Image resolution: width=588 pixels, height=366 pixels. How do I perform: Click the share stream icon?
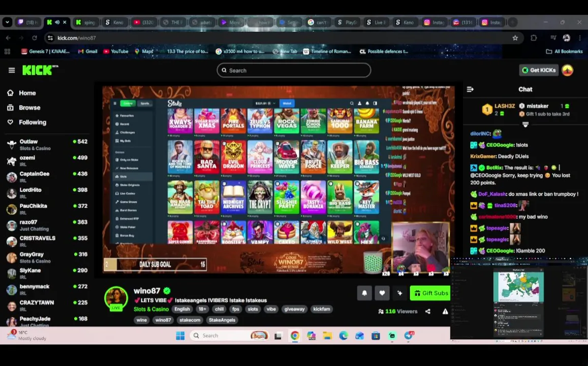tap(428, 311)
